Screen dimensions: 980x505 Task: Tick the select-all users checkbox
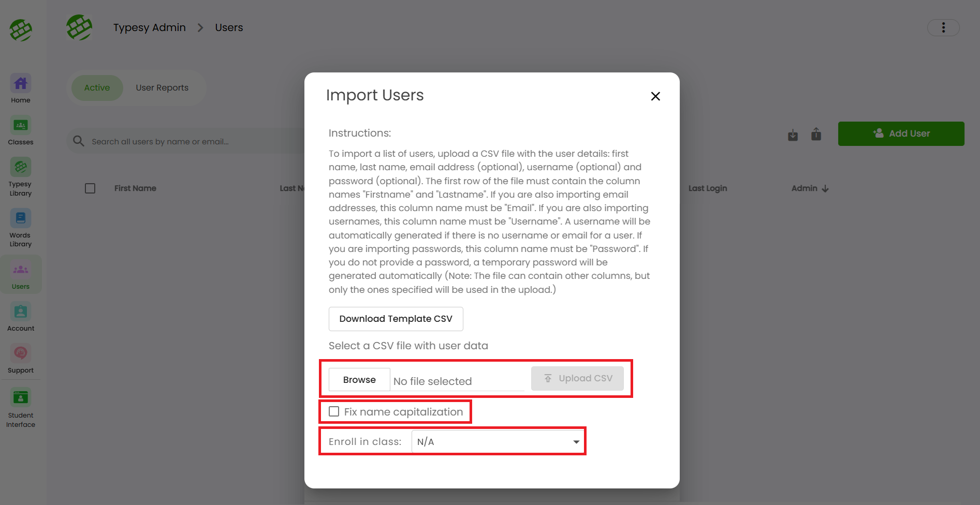pyautogui.click(x=90, y=188)
